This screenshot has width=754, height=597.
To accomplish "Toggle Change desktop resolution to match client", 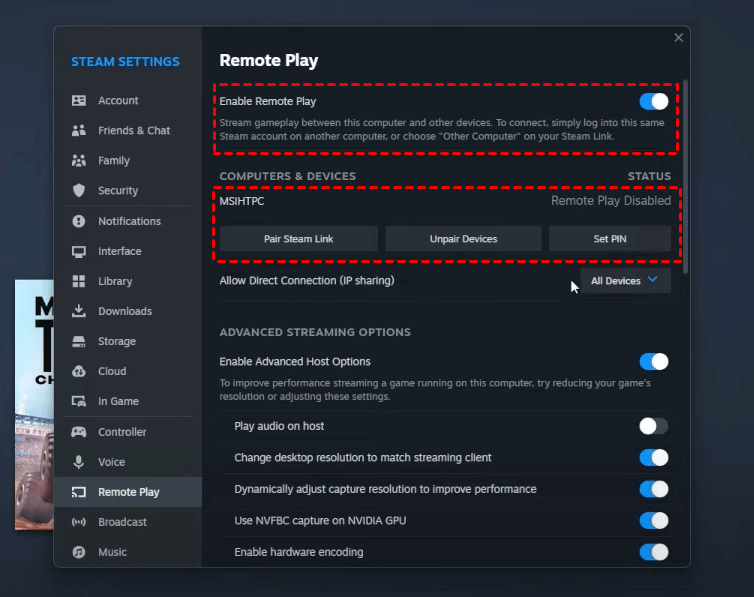I will (x=653, y=458).
